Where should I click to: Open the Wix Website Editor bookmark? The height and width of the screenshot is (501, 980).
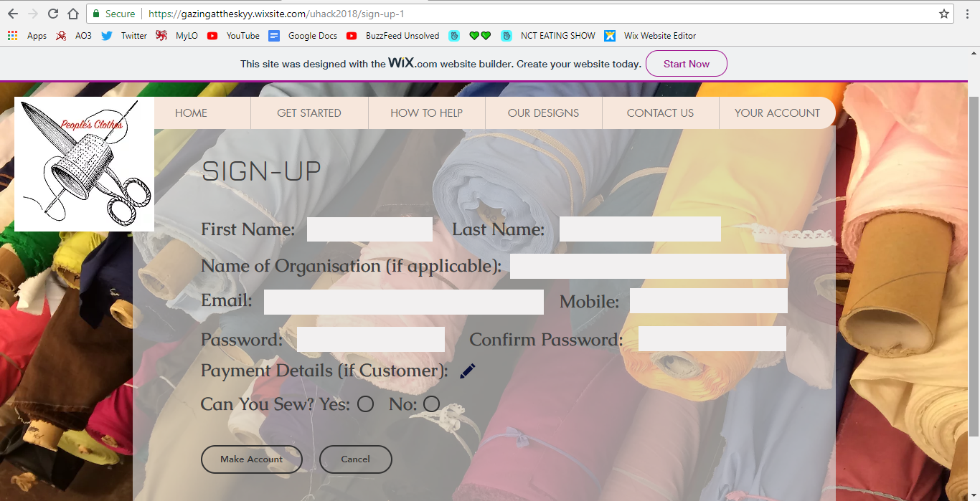tap(650, 35)
